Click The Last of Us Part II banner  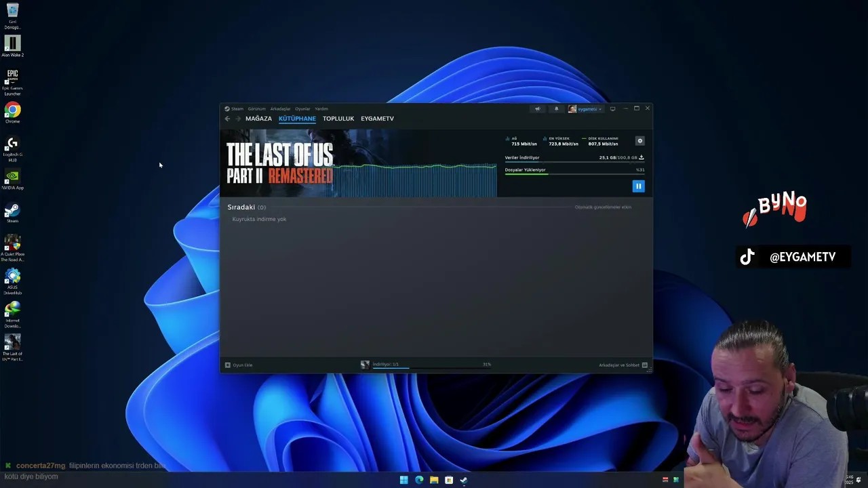click(279, 163)
